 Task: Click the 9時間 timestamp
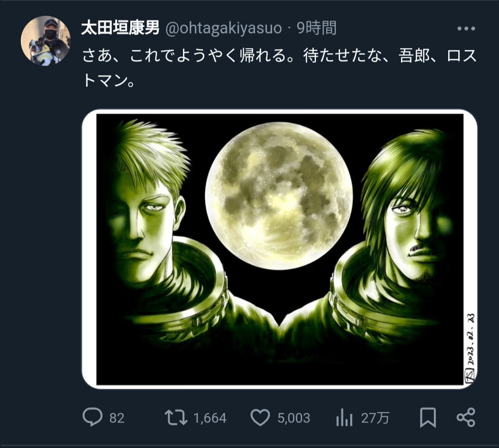(316, 29)
